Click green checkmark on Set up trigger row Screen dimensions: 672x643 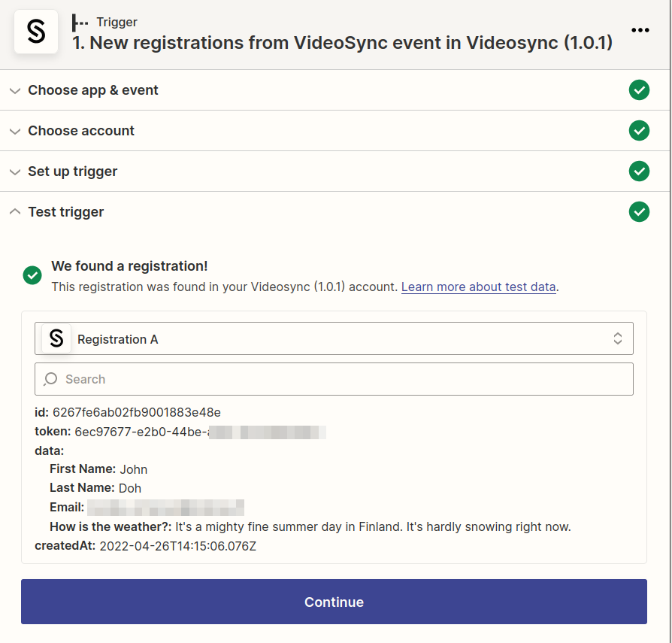pos(639,171)
